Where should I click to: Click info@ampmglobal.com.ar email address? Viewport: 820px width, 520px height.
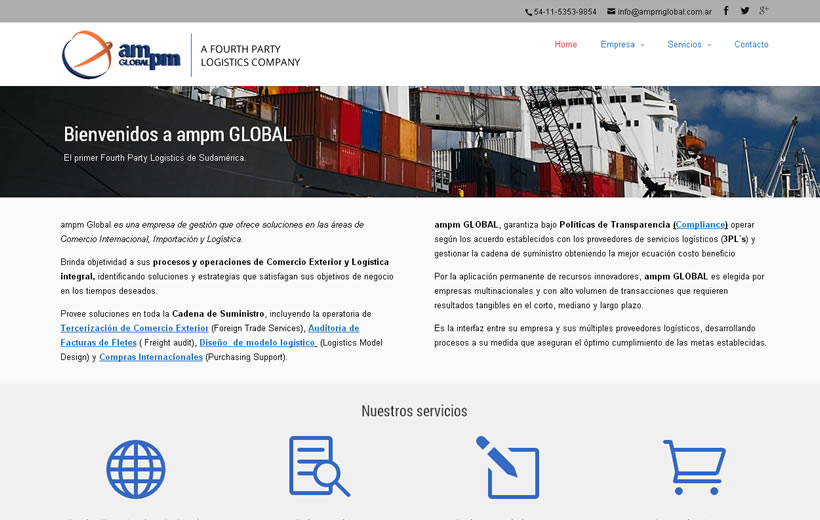pos(665,12)
